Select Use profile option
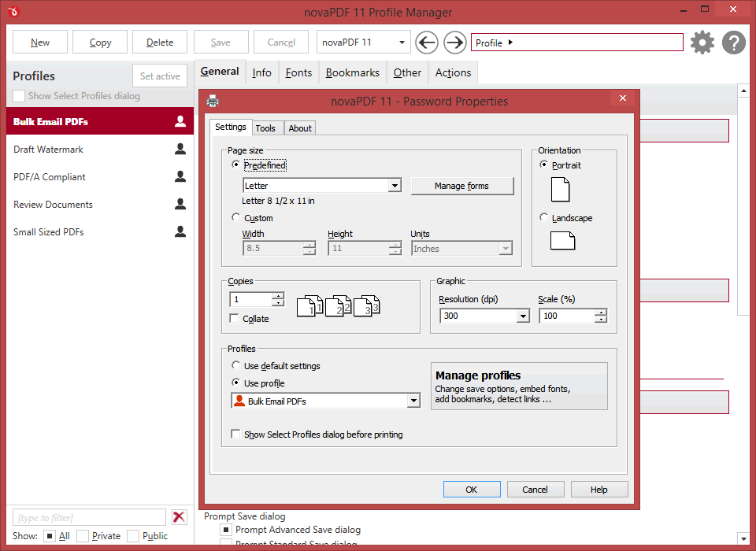The width and height of the screenshot is (756, 551). tap(235, 383)
